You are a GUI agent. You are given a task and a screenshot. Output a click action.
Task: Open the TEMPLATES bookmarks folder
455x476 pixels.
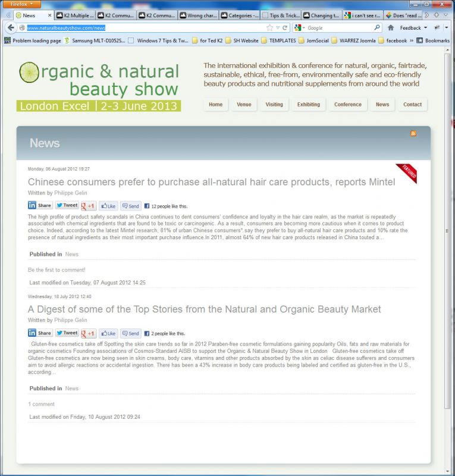tap(278, 40)
